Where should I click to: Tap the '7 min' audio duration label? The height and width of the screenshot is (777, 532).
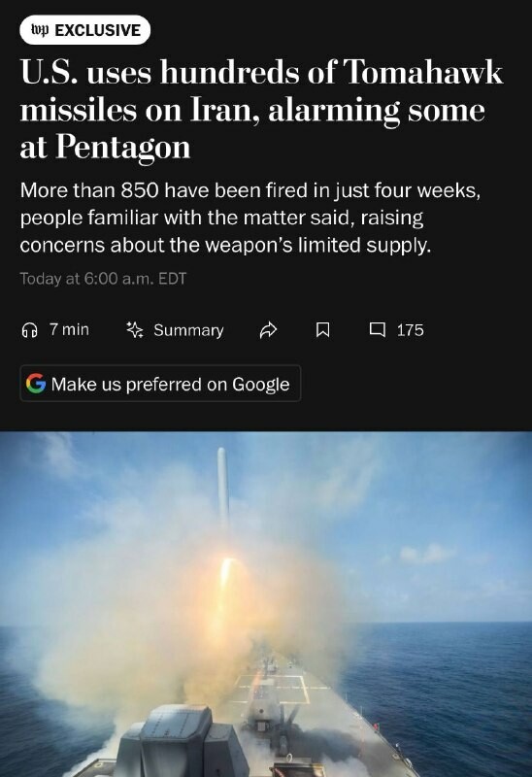point(69,329)
